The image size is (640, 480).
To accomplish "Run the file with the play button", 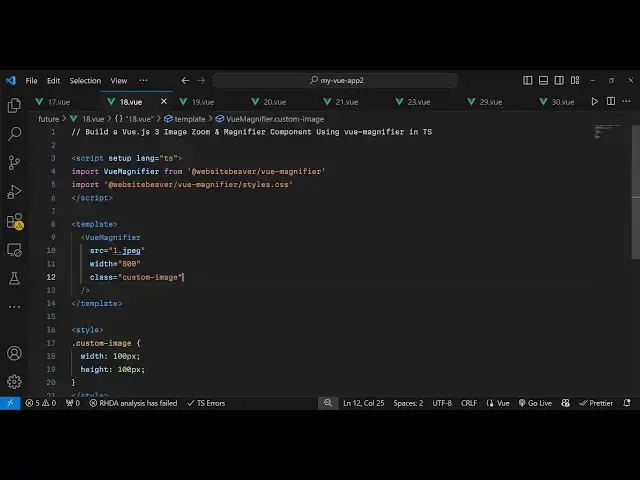I will (x=595, y=102).
